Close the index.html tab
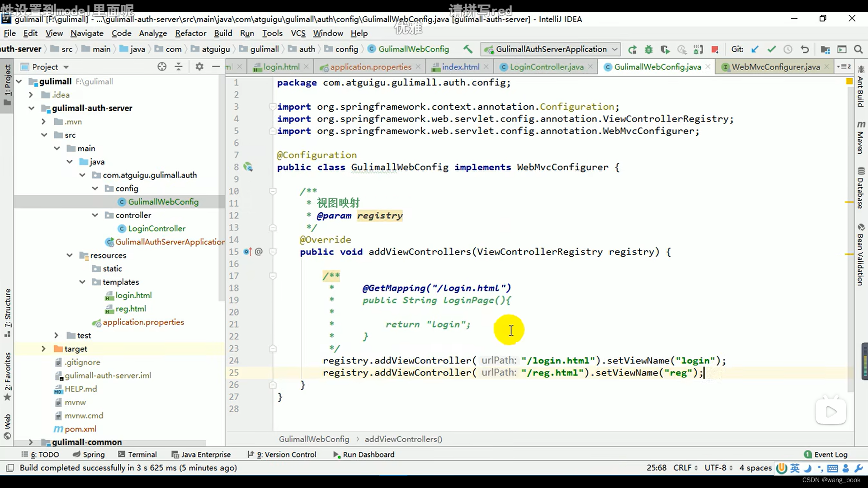The width and height of the screenshot is (868, 488). [486, 67]
